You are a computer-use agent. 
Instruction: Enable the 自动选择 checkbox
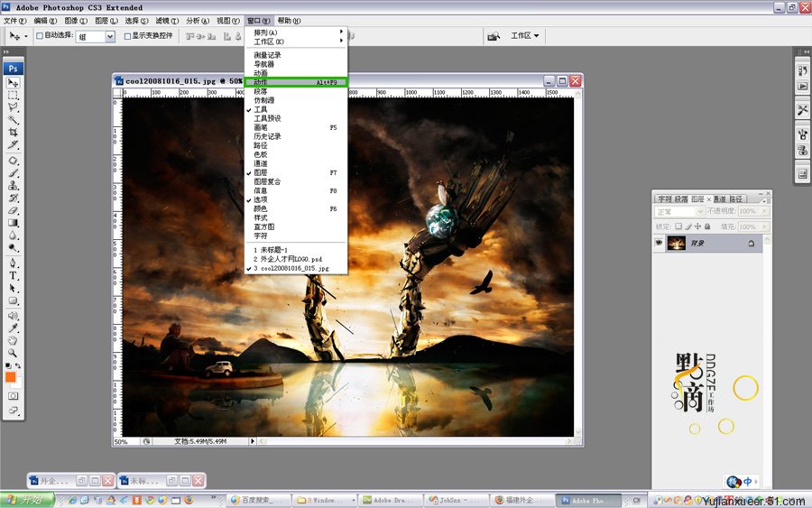click(x=40, y=36)
